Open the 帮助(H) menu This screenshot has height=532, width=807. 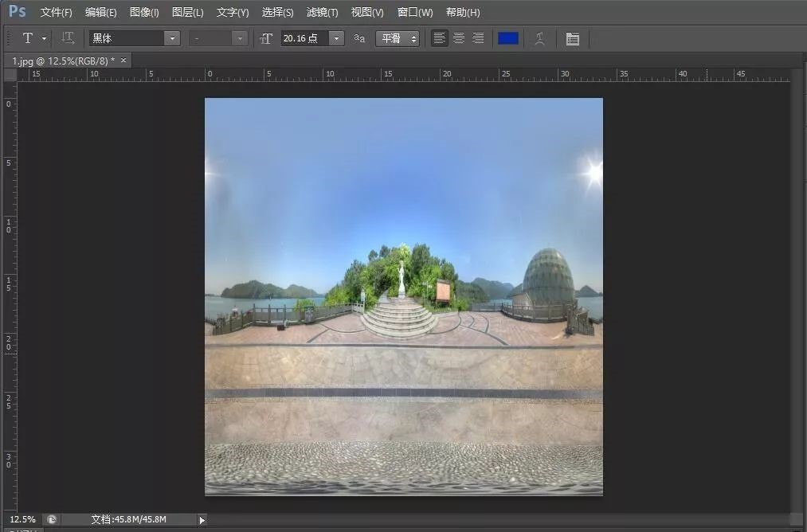[463, 13]
